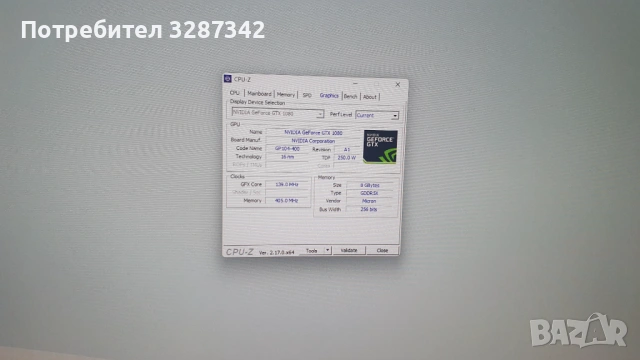Click the GFX Core clock value

click(287, 184)
